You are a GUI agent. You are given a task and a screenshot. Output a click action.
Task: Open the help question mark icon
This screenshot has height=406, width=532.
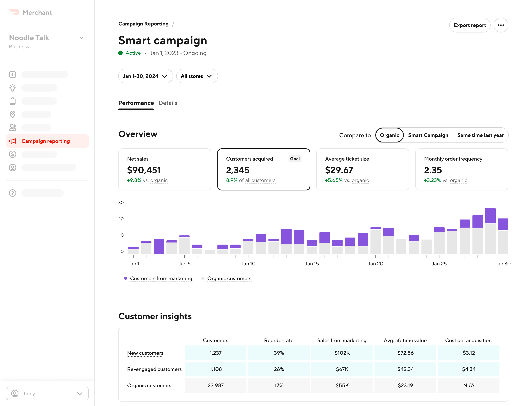click(13, 193)
